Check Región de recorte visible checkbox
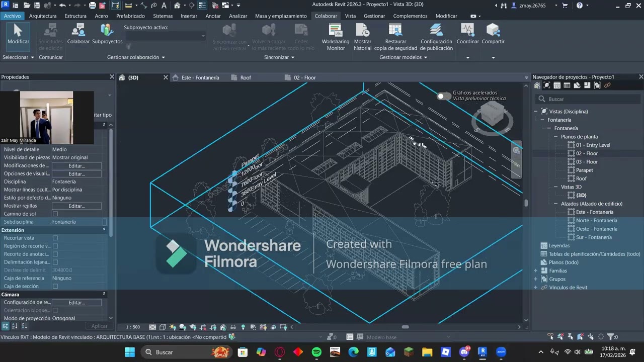 (x=55, y=246)
